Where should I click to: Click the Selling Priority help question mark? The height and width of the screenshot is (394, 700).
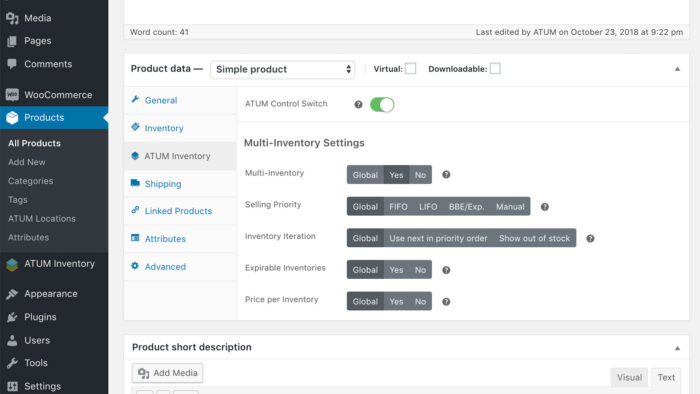(545, 207)
